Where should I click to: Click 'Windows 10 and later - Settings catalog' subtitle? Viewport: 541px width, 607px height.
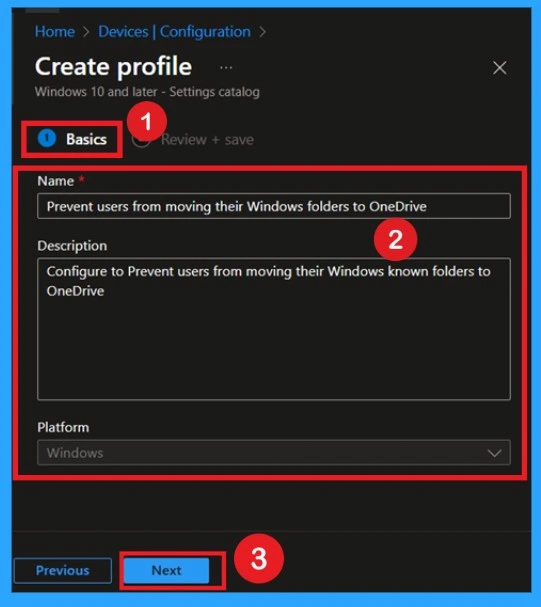[147, 92]
